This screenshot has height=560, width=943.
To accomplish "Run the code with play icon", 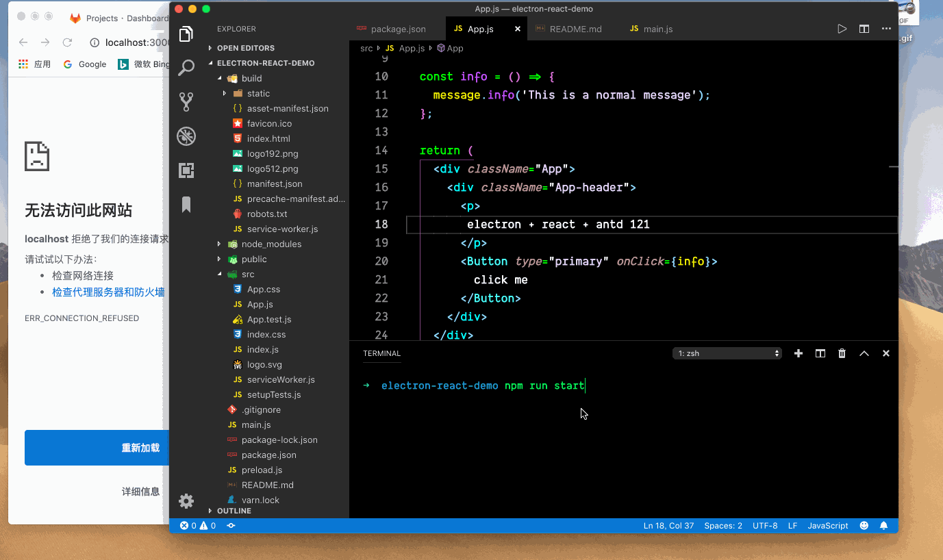I will (842, 29).
